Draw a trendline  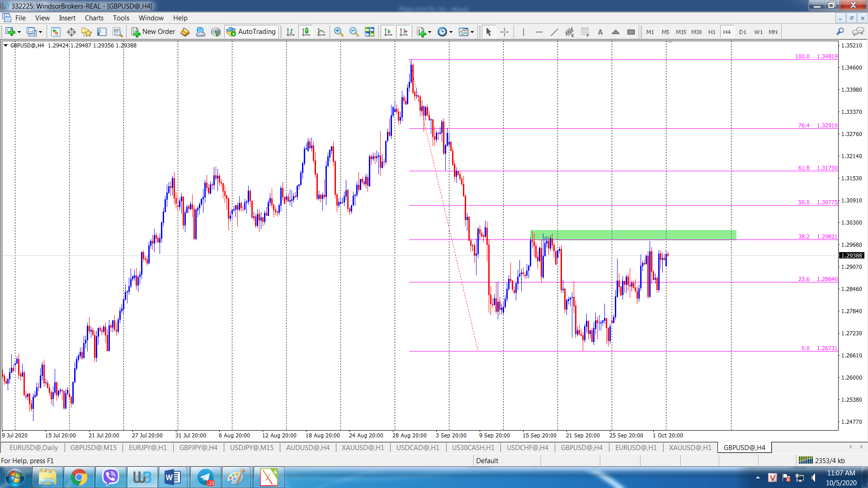tap(554, 32)
